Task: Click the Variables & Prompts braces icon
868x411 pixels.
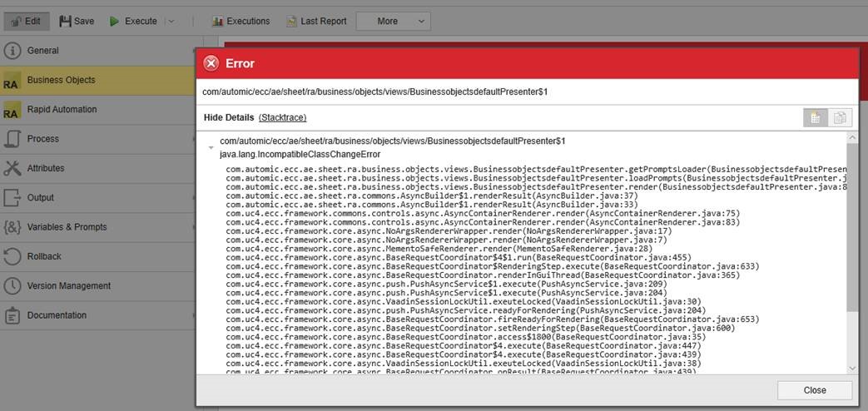Action: 12,227
